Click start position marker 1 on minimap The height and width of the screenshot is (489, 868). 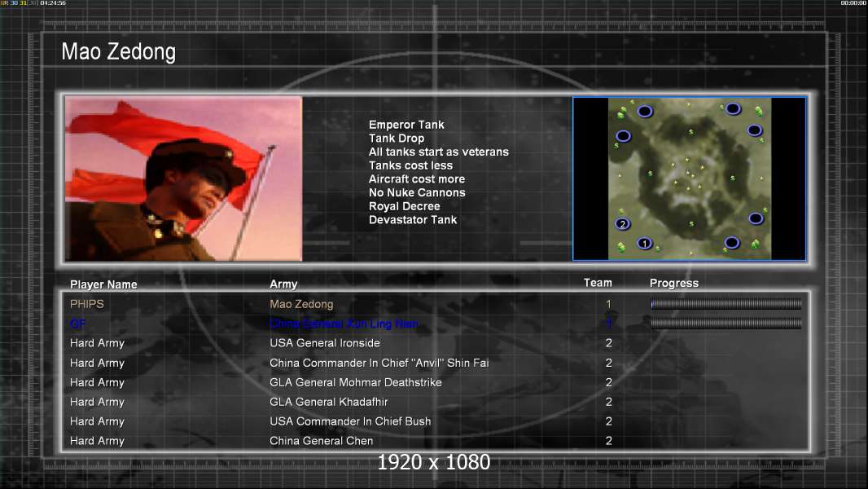tap(644, 243)
